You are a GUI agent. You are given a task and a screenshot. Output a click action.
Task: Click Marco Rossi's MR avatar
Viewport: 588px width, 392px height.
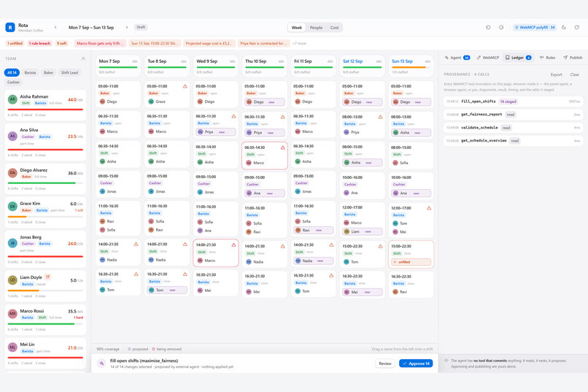coord(12,314)
